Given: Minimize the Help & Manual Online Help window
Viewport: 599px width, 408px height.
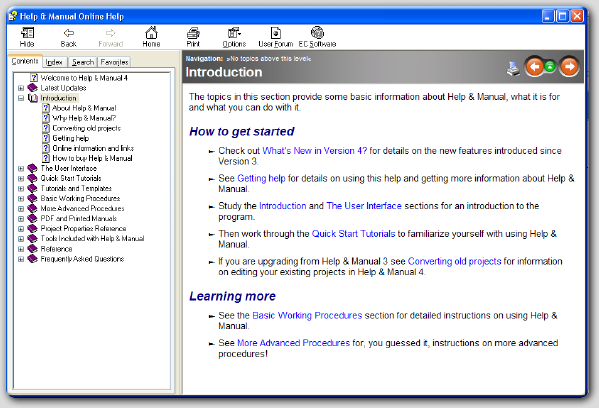Looking at the screenshot, I should [548, 16].
